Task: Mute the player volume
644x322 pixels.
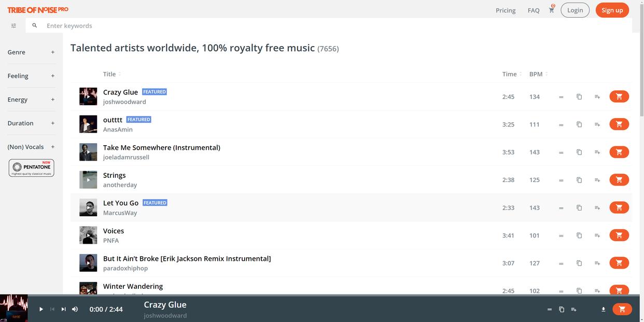Action: coord(75,310)
